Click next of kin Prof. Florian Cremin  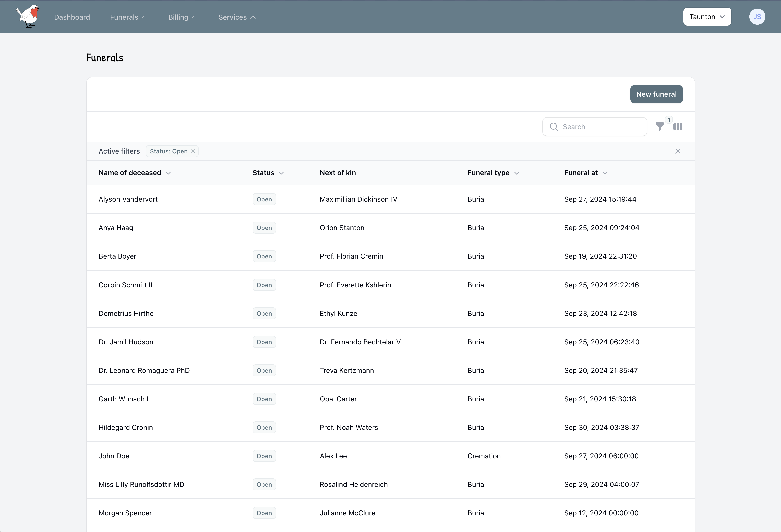tap(351, 256)
